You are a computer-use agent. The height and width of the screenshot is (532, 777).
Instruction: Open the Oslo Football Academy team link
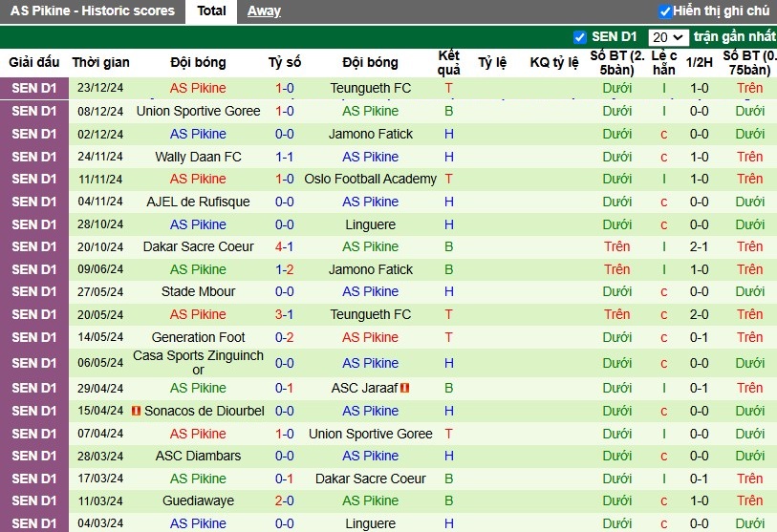[371, 179]
